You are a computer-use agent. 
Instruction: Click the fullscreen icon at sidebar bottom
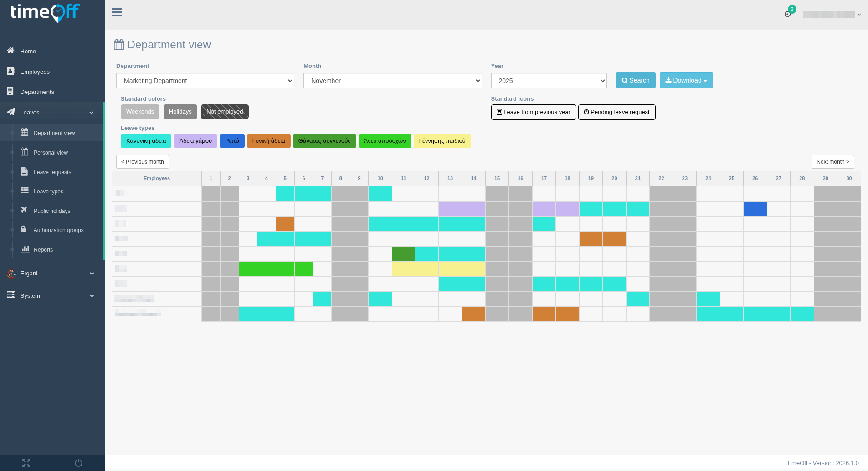pos(26,463)
